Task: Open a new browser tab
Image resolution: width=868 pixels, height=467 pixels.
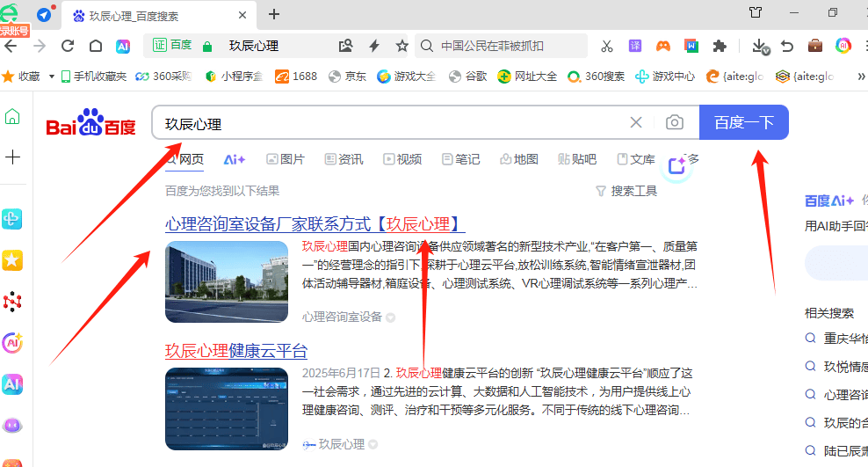Action: click(274, 14)
